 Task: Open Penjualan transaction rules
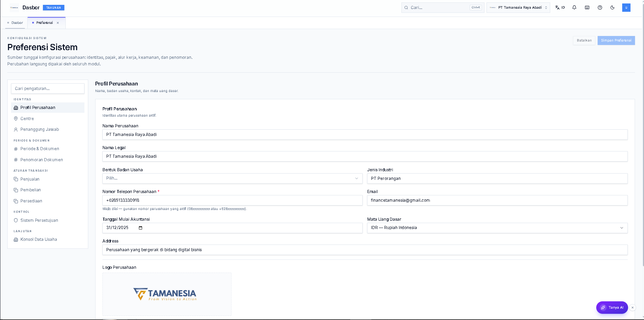coord(48,179)
